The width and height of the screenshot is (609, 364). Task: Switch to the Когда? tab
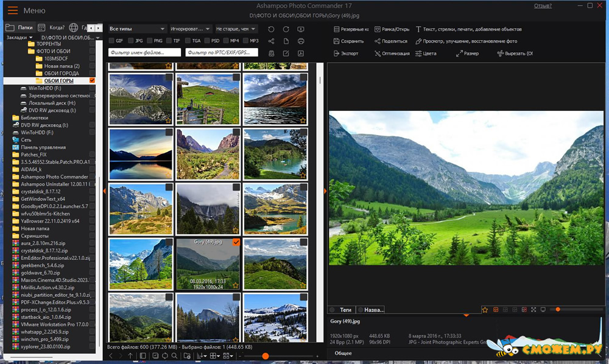pyautogui.click(x=52, y=27)
